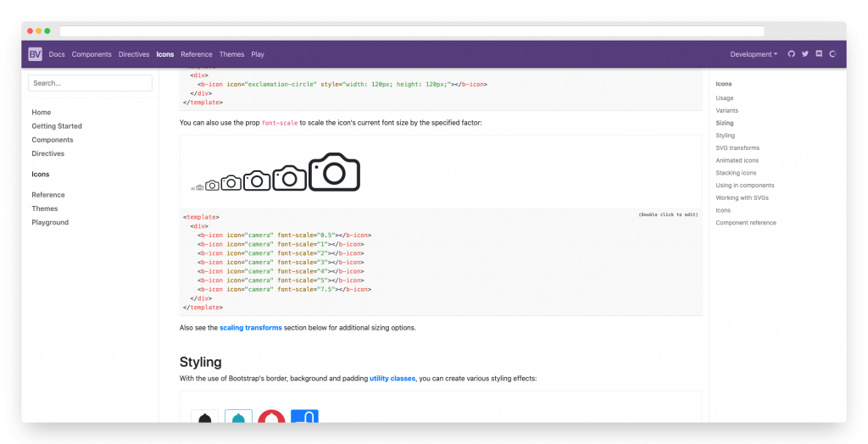
Task: Open Themes in the left sidebar
Action: point(45,208)
